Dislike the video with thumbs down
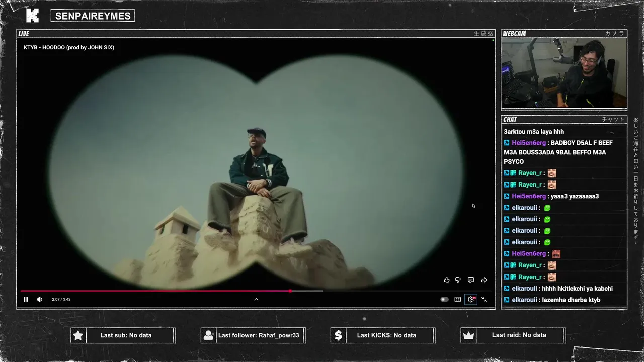This screenshot has height=362, width=644. pyautogui.click(x=458, y=280)
